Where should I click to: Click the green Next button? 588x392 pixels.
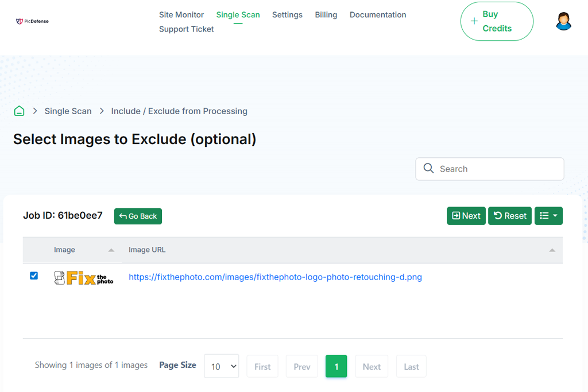[x=466, y=216]
